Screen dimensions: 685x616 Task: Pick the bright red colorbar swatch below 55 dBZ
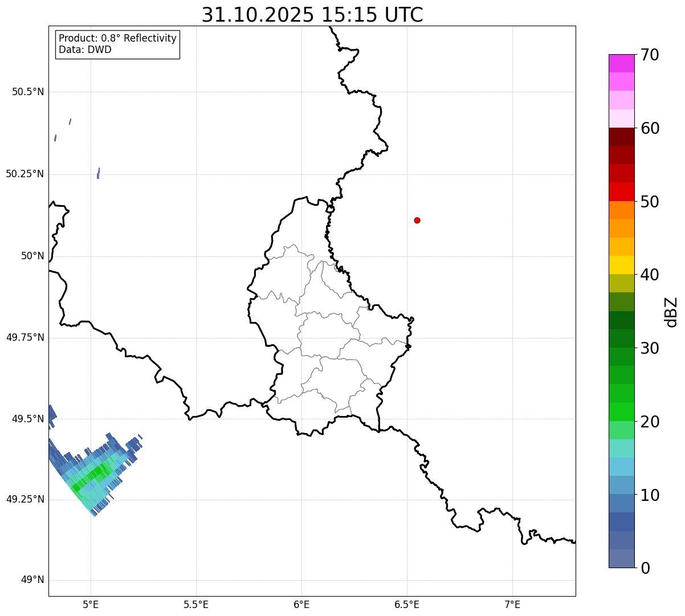pos(621,191)
